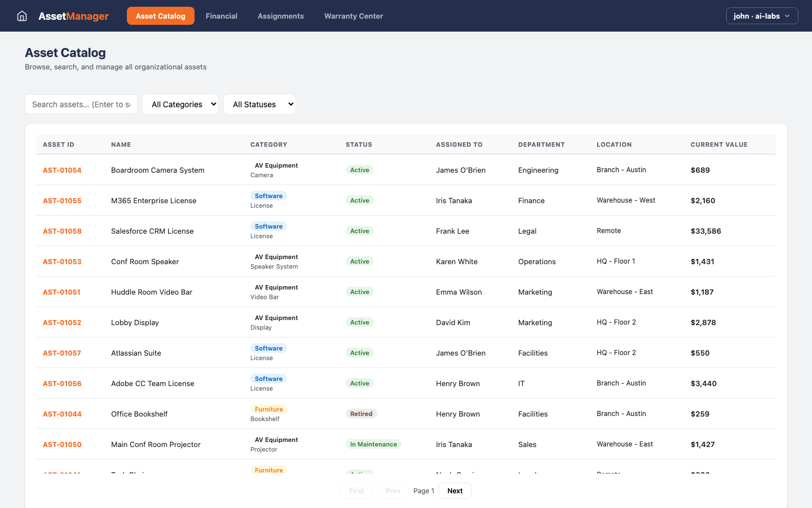Click the Software badge on Atlassian Suite row
The width and height of the screenshot is (812, 508).
[x=268, y=348]
